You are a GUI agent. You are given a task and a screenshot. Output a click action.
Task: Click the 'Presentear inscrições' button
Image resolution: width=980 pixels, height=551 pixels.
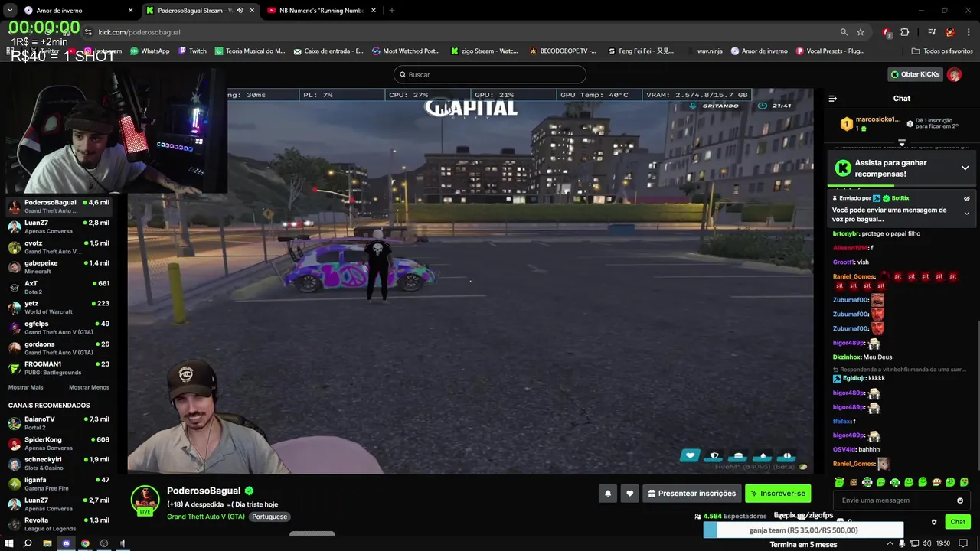tap(691, 494)
